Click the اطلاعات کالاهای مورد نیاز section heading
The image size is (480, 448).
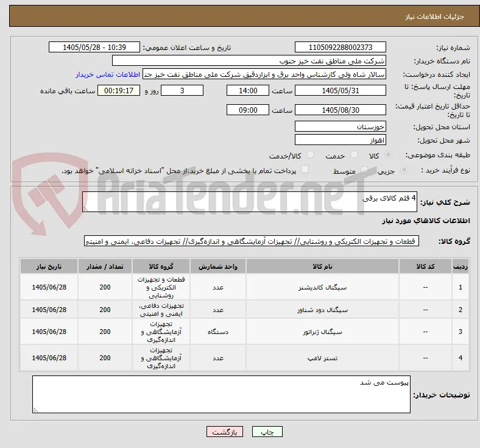pos(426,221)
